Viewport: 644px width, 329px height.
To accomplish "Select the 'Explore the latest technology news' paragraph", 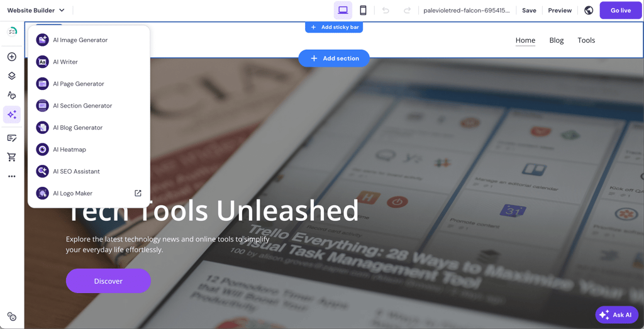I will tap(167, 244).
